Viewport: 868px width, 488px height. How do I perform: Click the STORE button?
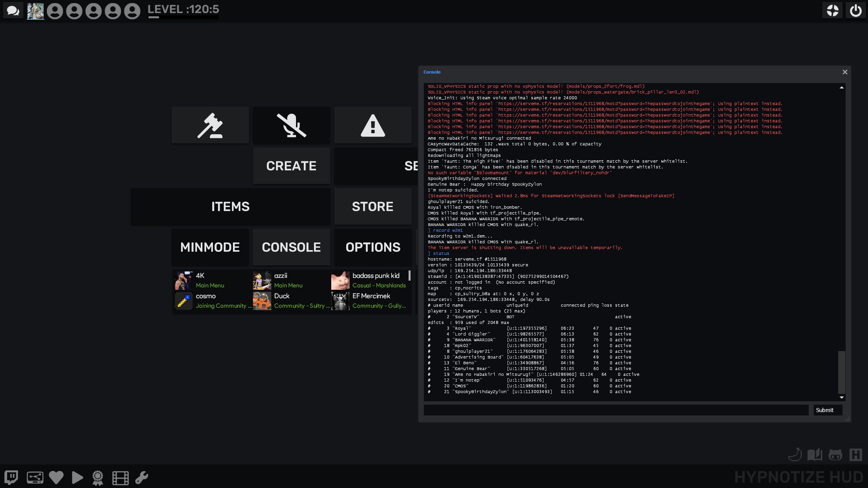373,206
